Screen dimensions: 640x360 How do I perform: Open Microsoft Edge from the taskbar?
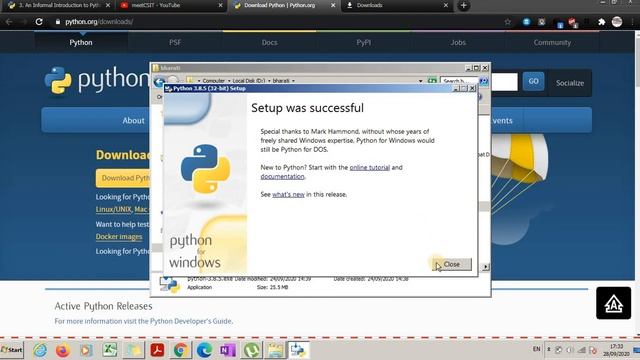(x=204, y=350)
